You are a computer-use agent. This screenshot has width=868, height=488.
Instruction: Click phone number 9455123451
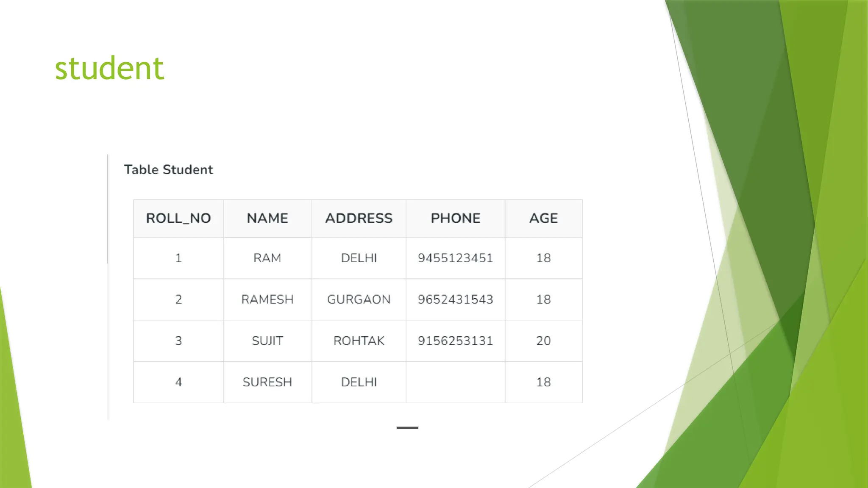tap(455, 258)
